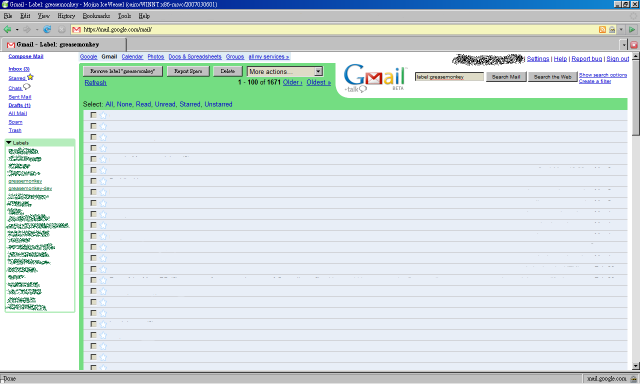Click the Gmail favicon in the address bar

click(x=76, y=30)
